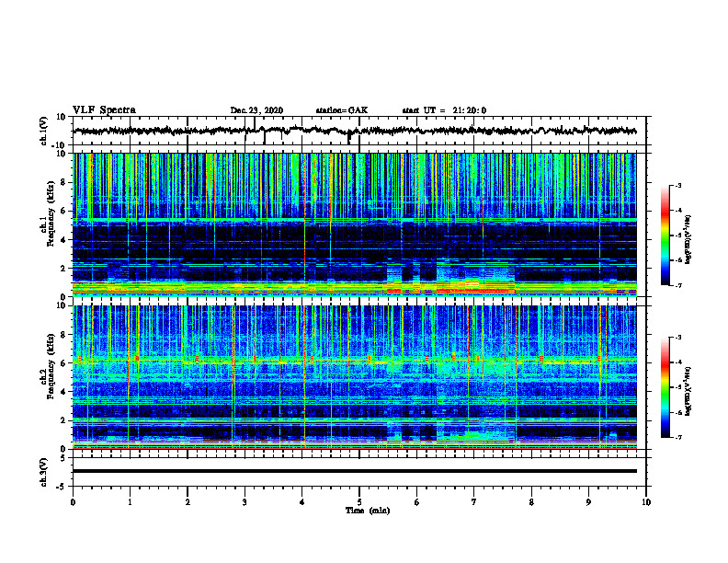
Task: Click the "station=GAK" header label
Action: 342,110
